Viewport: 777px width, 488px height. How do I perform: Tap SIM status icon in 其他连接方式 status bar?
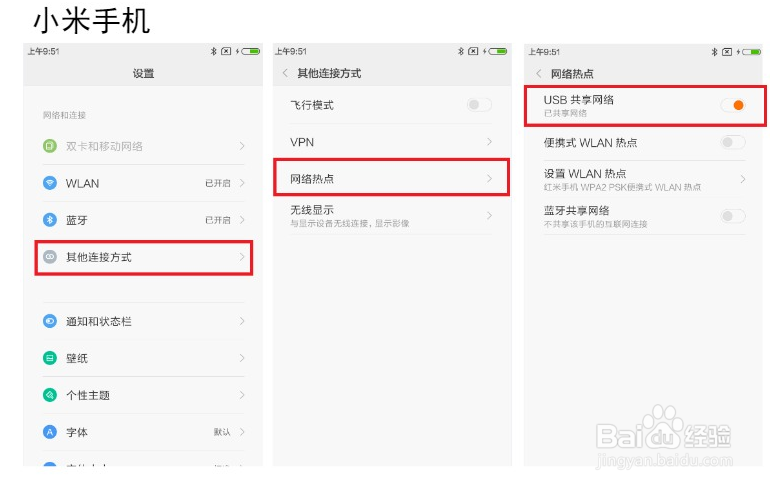click(x=473, y=51)
